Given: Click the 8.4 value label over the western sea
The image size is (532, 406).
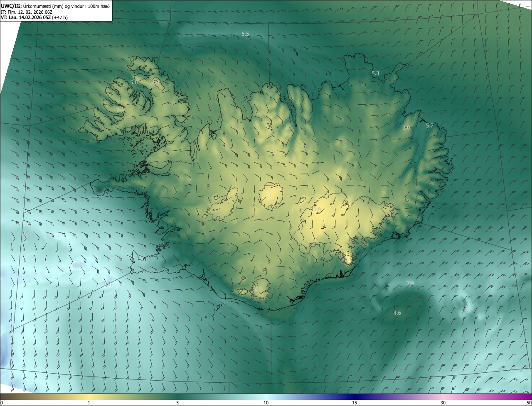Looking at the screenshot, I should click(x=27, y=233).
